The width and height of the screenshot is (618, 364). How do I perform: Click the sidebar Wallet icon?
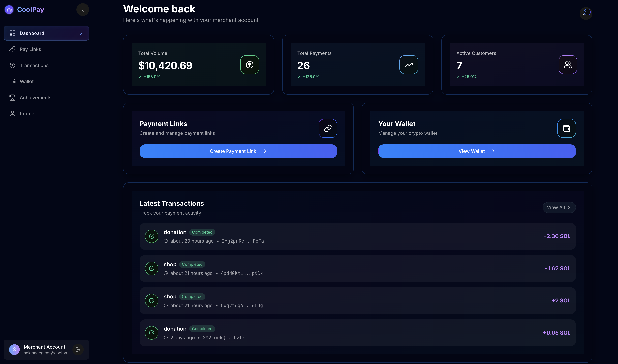coord(12,81)
